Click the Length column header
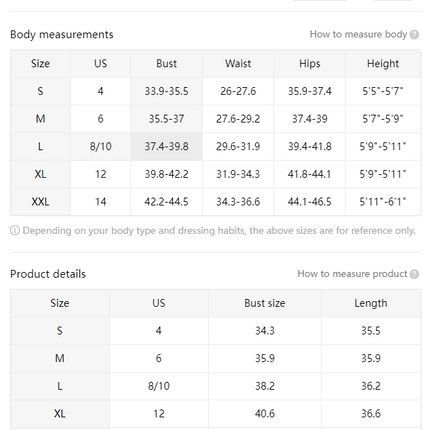This screenshot has height=430, width=430. 371,303
